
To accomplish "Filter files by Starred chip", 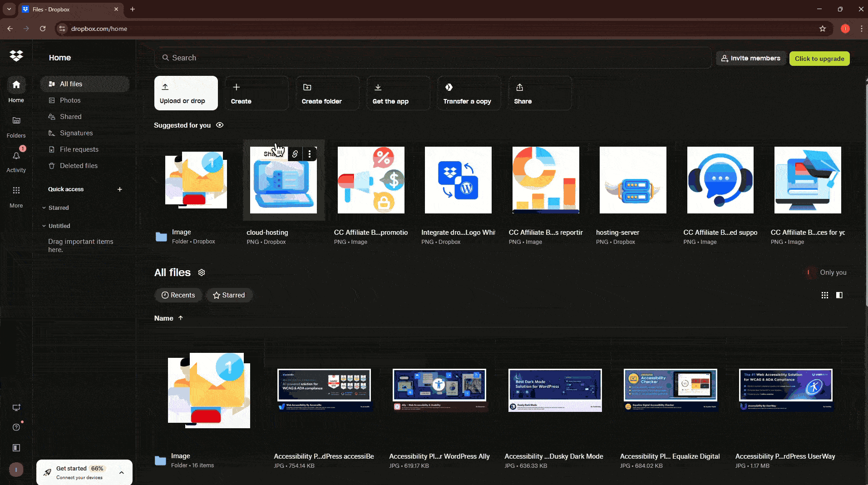I will point(229,295).
